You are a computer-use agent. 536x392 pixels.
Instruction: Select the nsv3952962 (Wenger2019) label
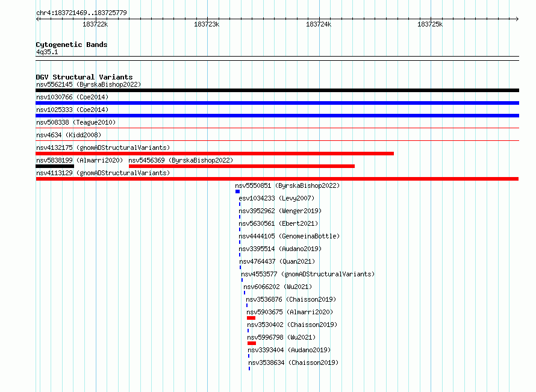pyautogui.click(x=280, y=211)
